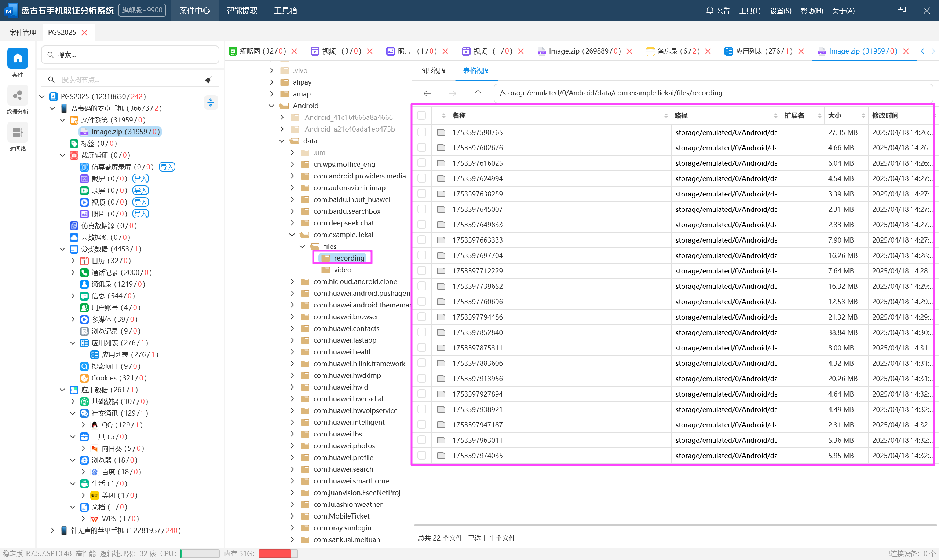Click the 美团 icon in tree
Viewport: 939px width, 560px height.
point(94,495)
